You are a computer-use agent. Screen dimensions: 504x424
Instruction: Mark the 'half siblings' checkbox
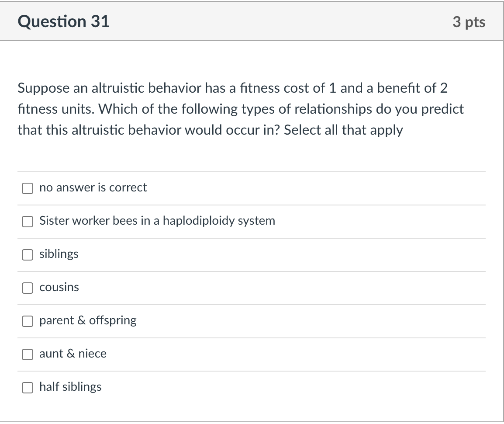[x=28, y=388]
